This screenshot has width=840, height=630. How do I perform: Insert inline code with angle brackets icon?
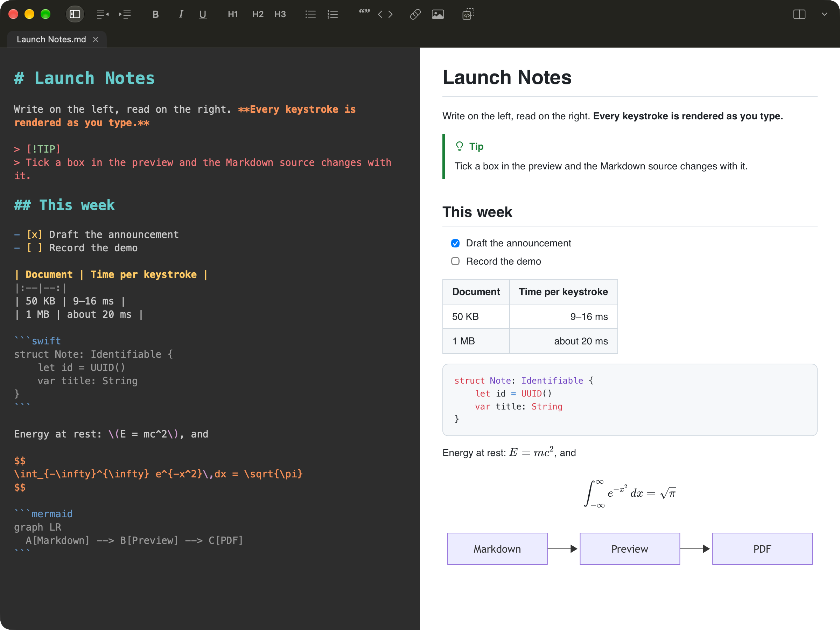point(385,14)
